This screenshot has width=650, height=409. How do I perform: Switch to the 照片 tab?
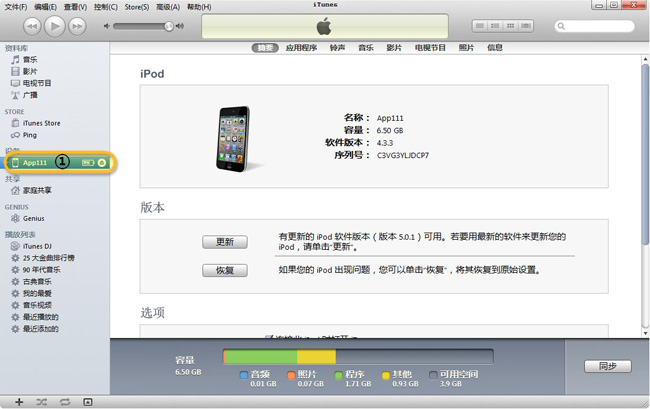click(x=466, y=48)
